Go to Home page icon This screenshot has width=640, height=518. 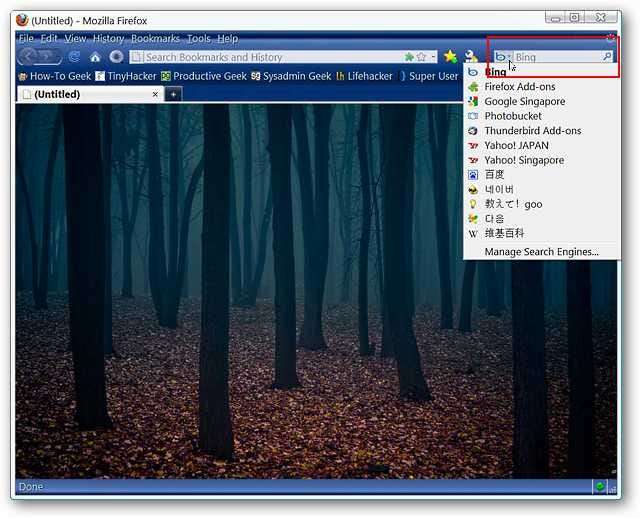click(95, 57)
